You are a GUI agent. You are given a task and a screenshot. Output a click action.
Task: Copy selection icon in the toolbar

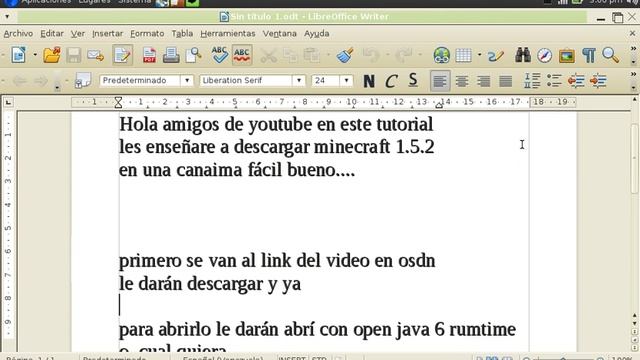(291, 55)
